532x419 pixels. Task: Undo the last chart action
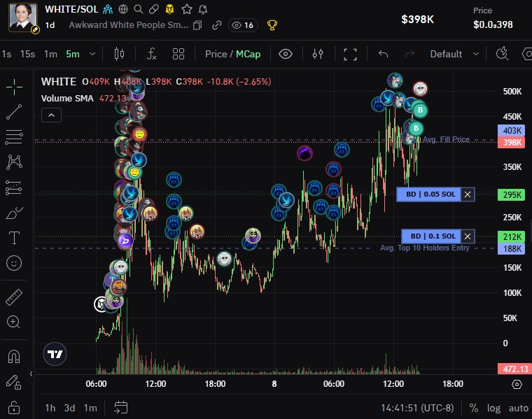point(383,54)
